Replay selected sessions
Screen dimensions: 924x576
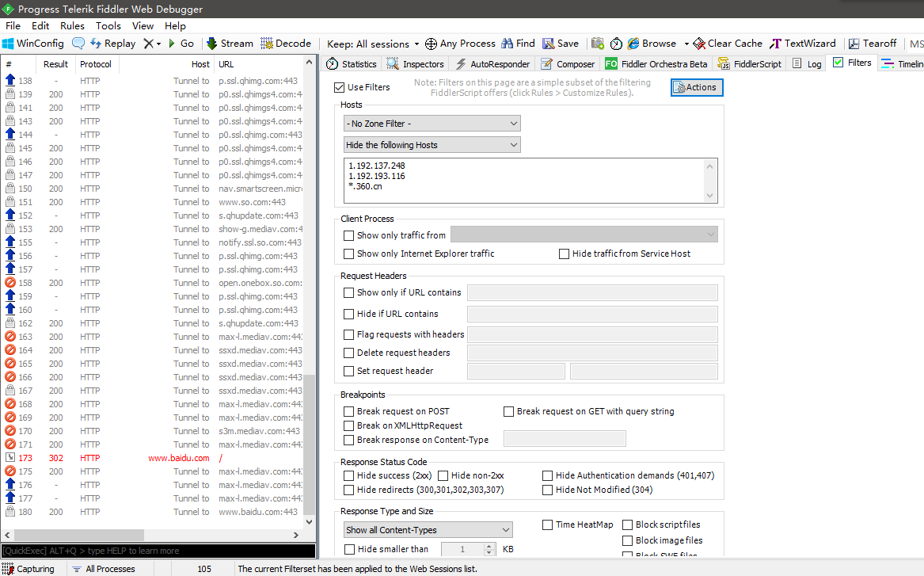(112, 43)
